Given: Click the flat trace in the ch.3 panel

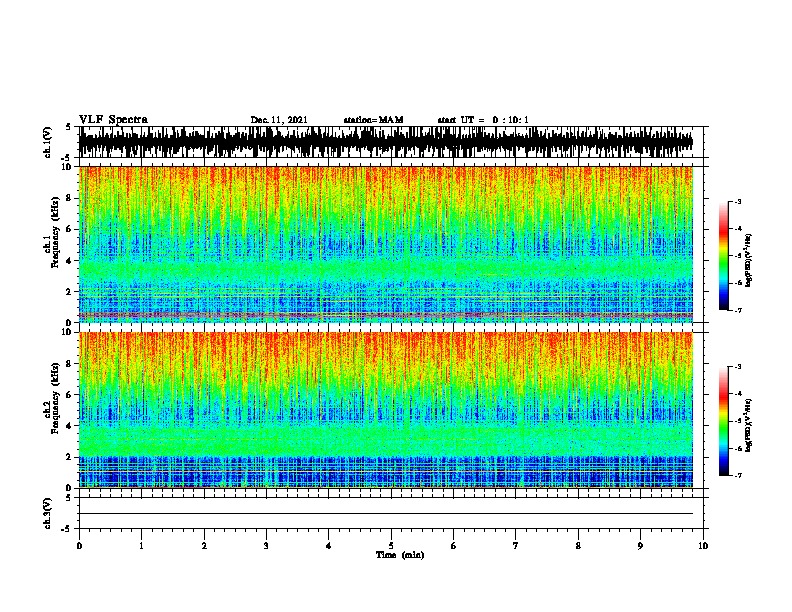Looking at the screenshot, I should click(386, 514).
